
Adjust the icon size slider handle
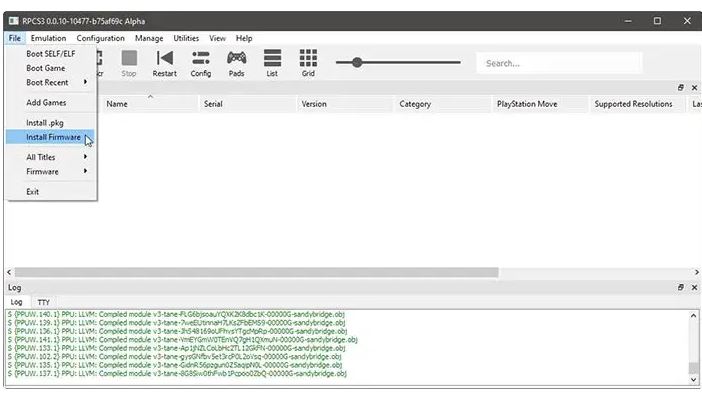click(357, 62)
